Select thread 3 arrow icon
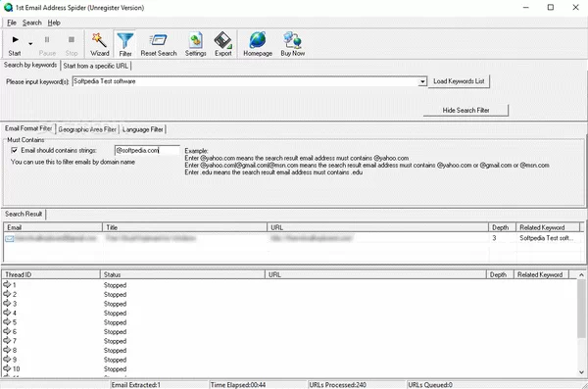588x389 pixels. 7,303
